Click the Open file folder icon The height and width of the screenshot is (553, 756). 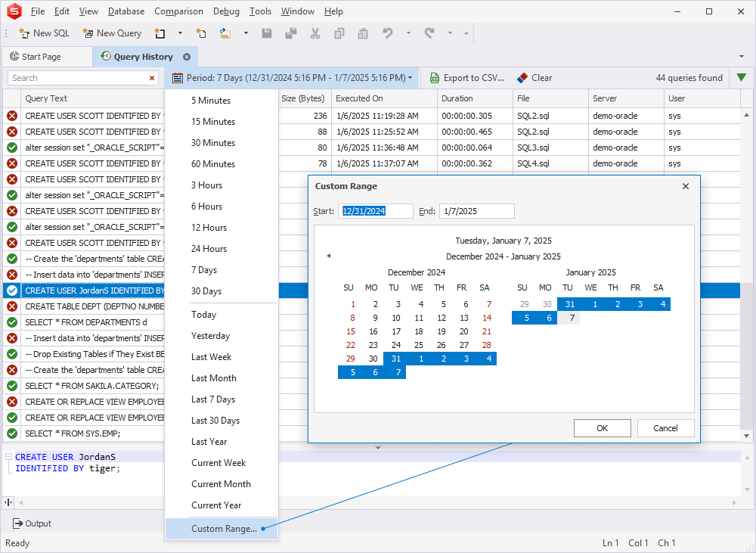(225, 33)
